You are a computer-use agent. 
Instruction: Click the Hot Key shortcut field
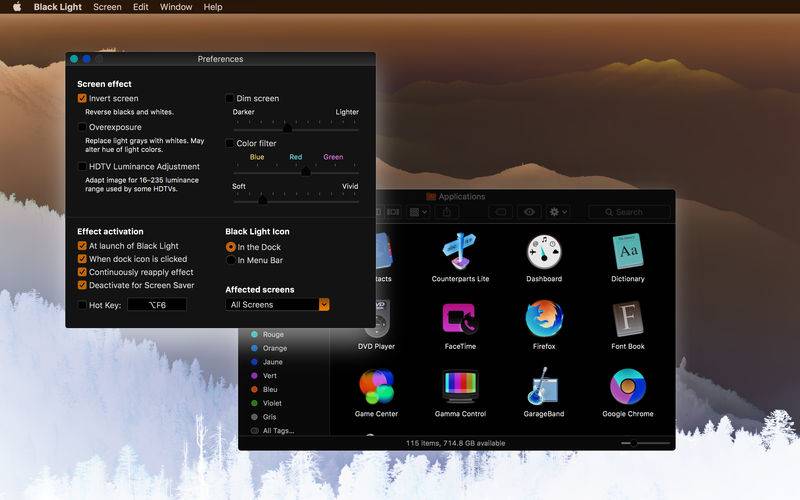point(157,305)
